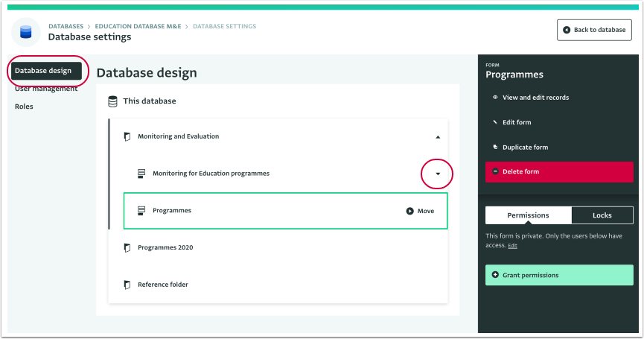This screenshot has width=644, height=339.
Task: Click the Reference folder icon
Action: coord(127,285)
